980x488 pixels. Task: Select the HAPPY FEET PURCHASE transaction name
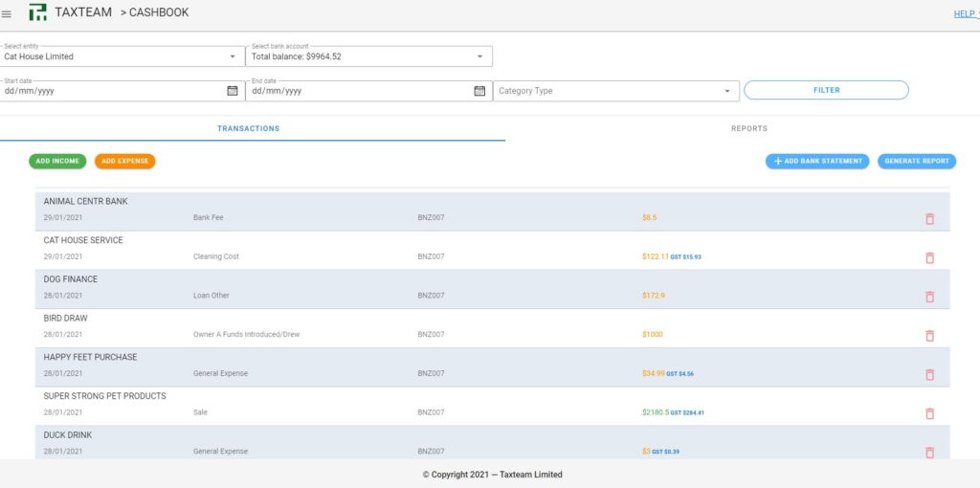(x=91, y=357)
